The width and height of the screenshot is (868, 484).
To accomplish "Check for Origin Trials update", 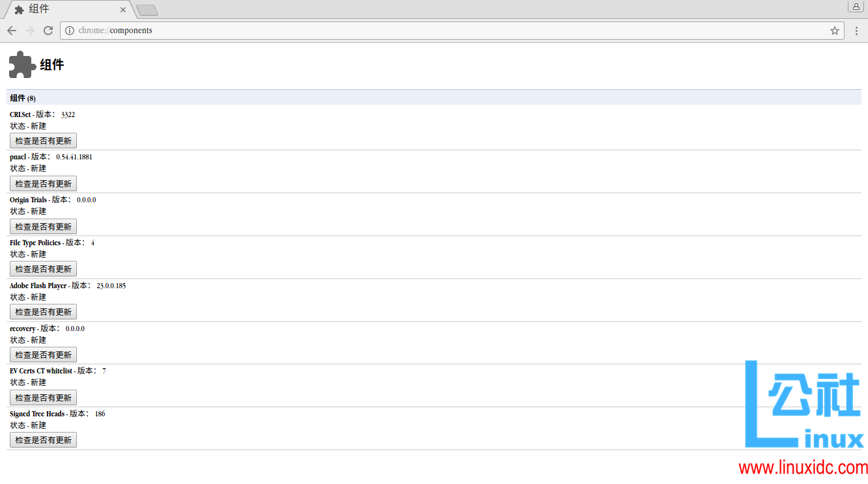I will pyautogui.click(x=43, y=226).
